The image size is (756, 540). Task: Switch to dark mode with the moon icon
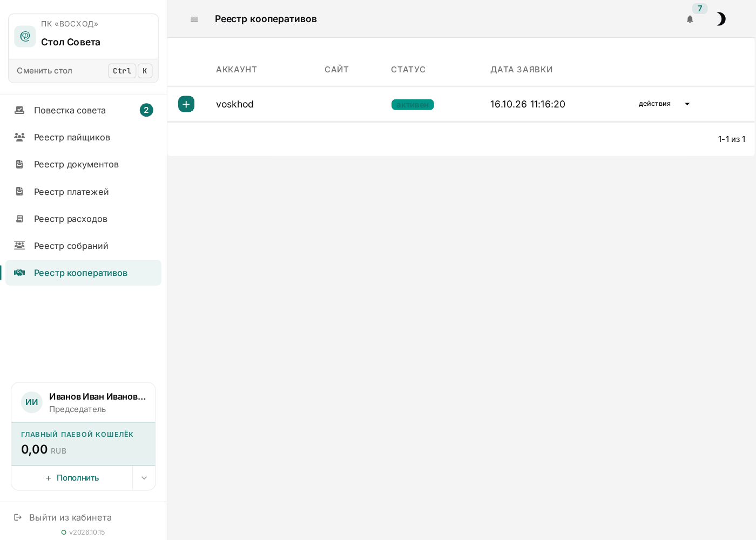tap(721, 19)
